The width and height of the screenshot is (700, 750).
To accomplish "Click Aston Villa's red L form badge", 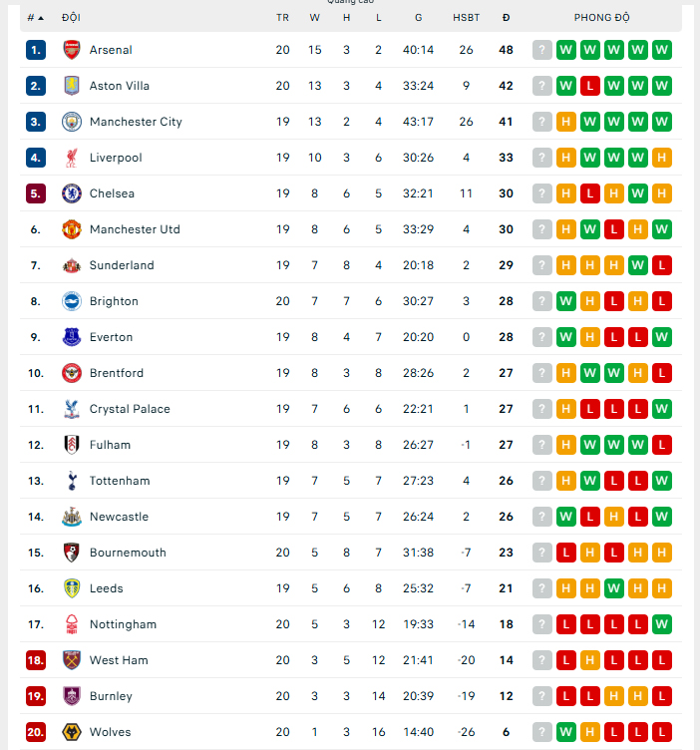I will click(x=590, y=86).
